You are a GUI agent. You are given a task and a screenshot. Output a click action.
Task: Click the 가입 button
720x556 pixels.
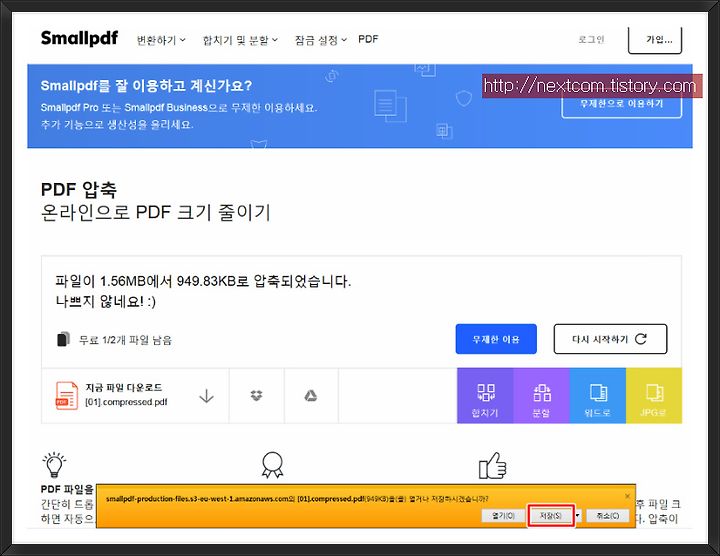[655, 39]
